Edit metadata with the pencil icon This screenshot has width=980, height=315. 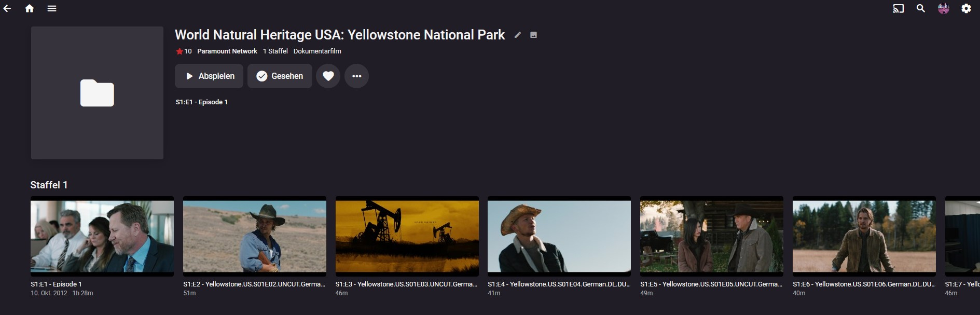click(x=517, y=35)
